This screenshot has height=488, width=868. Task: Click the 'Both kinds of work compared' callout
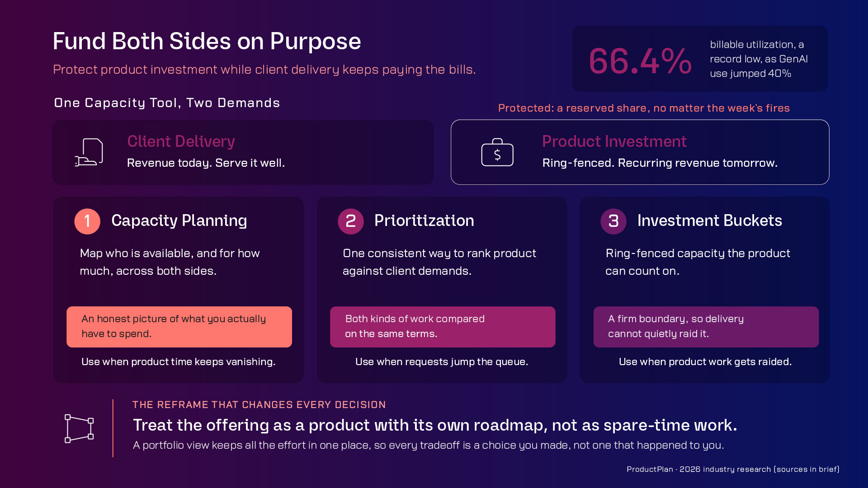(443, 327)
